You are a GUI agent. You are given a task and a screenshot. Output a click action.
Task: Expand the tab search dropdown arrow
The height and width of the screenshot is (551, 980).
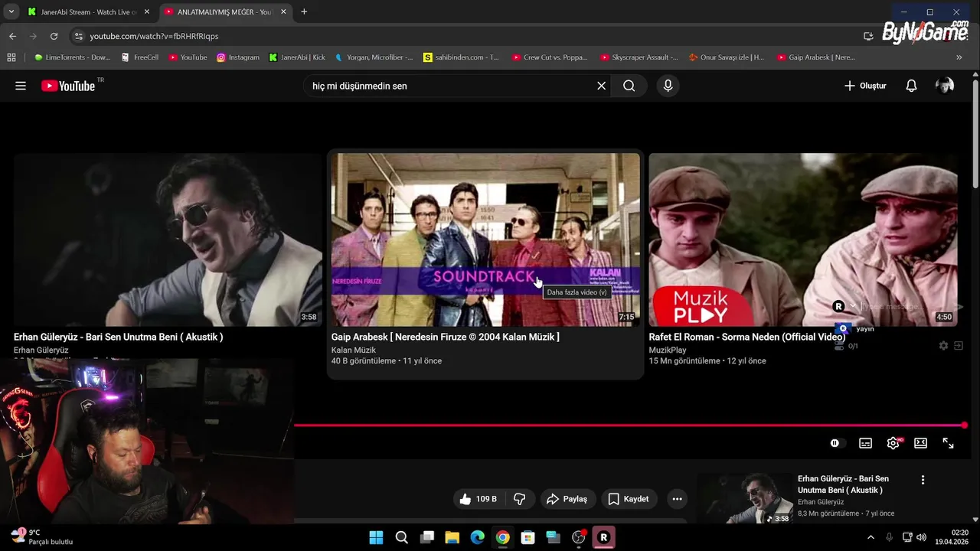pos(11,12)
